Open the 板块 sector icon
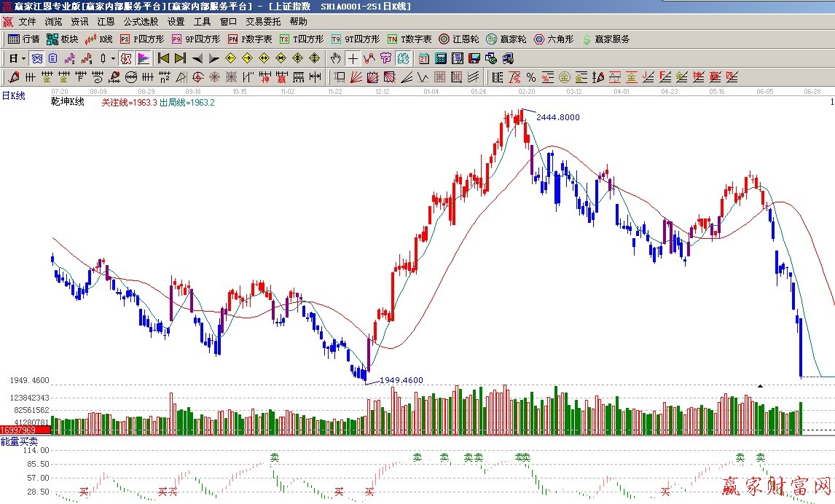The width and height of the screenshot is (835, 504). point(62,39)
